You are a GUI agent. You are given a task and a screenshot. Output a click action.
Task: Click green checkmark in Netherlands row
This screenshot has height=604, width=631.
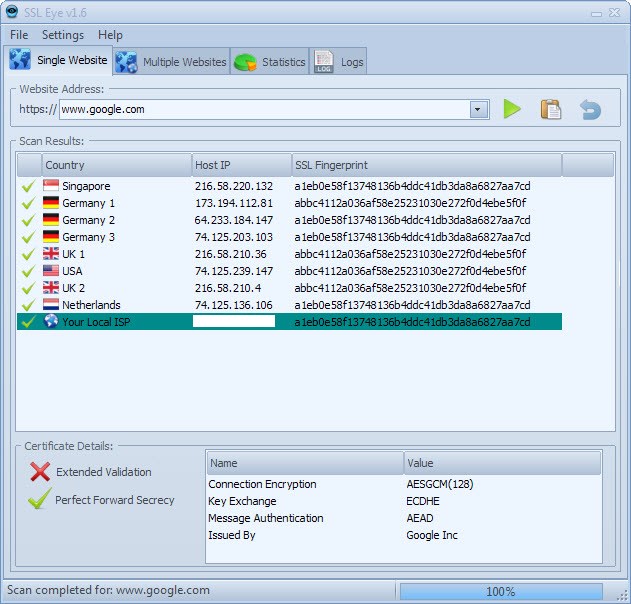click(28, 305)
